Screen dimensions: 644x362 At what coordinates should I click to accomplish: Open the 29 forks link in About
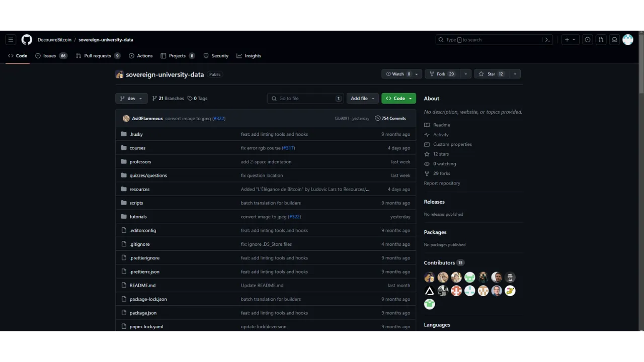coord(441,173)
